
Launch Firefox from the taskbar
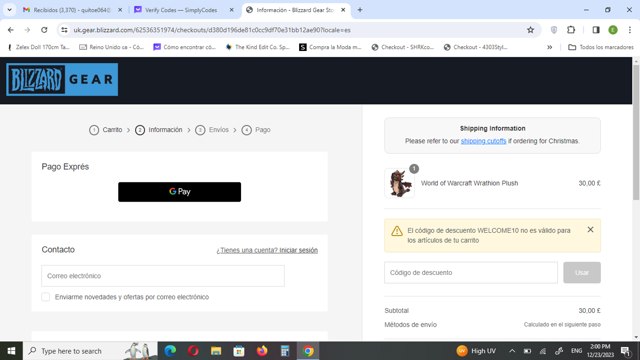click(262, 351)
